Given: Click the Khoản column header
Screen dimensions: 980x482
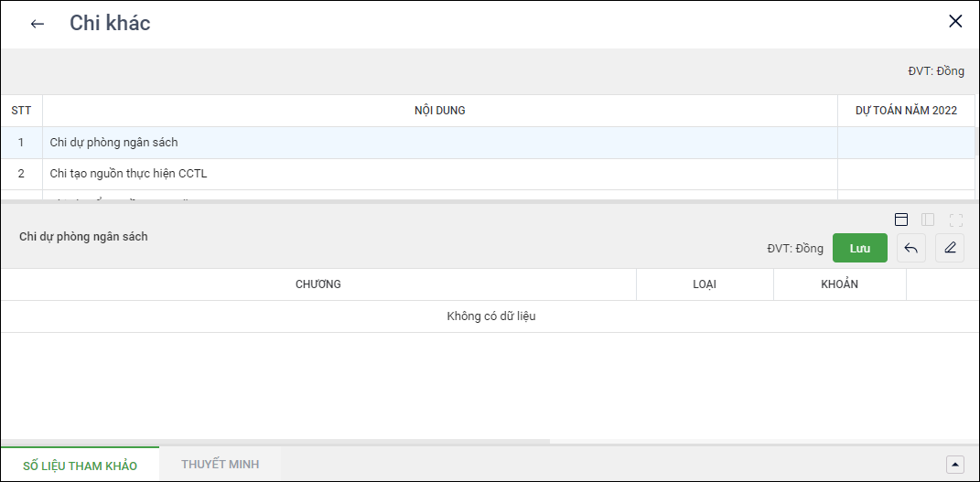Looking at the screenshot, I should coord(839,284).
